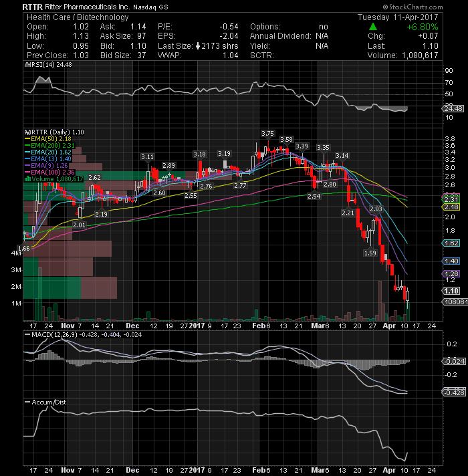The height and width of the screenshot is (476, 468).
Task: Click the VWAP 1.04 value
Action: (231, 55)
